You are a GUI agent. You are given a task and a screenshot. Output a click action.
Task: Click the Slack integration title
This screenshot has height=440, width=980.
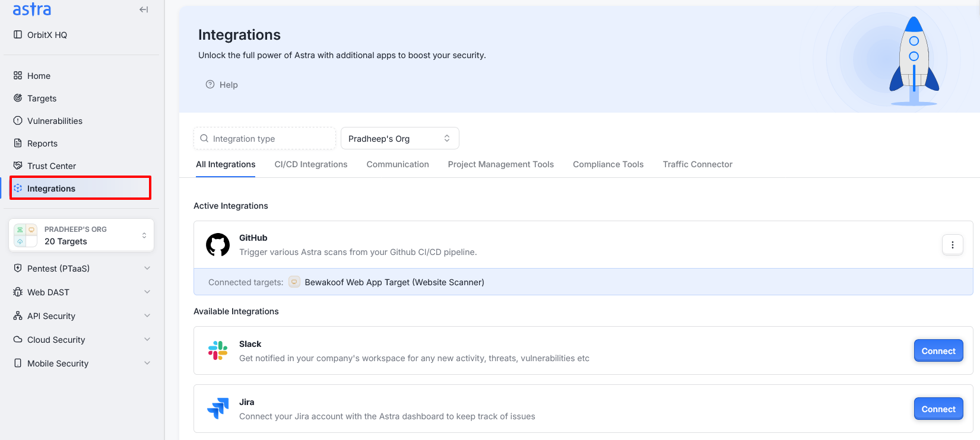point(250,344)
